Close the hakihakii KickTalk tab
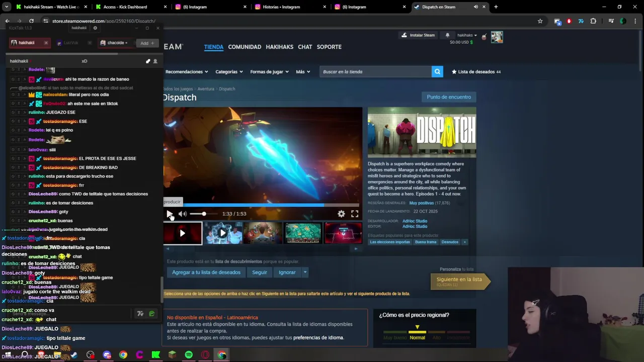644x362 pixels. click(x=46, y=43)
